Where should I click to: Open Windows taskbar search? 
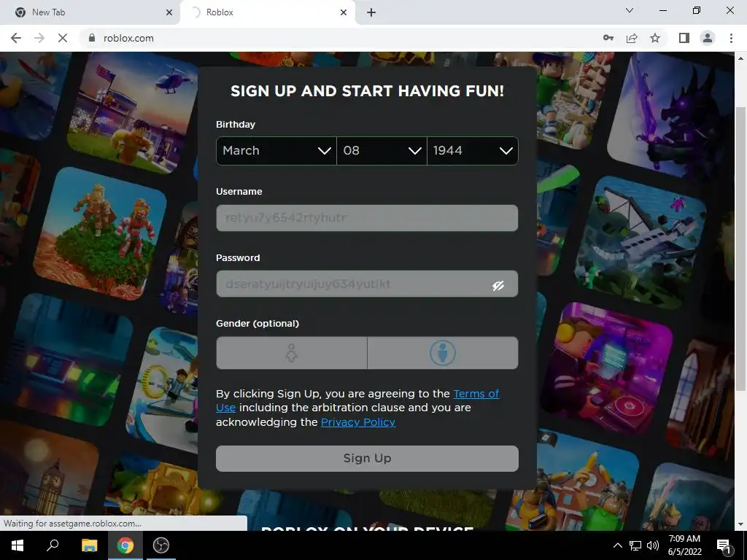53,545
